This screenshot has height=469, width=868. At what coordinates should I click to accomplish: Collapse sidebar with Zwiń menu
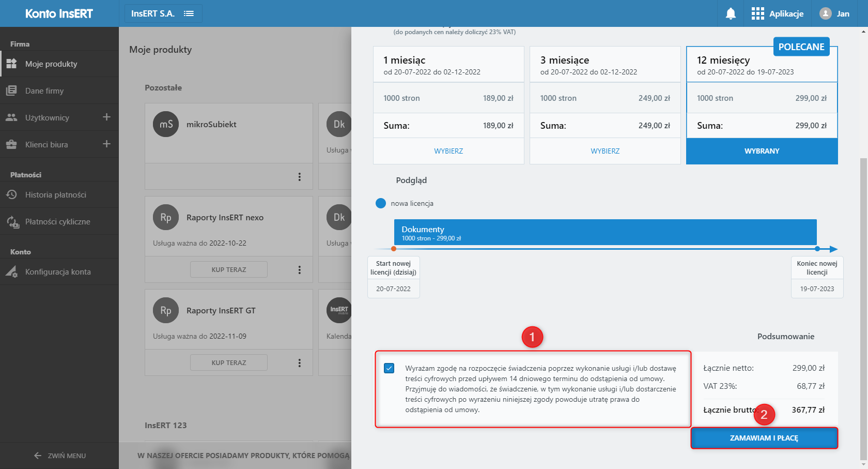click(59, 456)
